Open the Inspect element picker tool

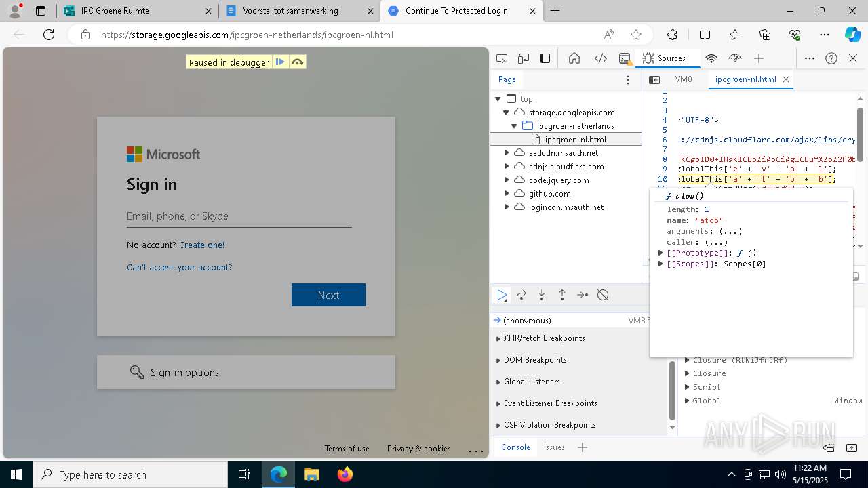(x=502, y=58)
